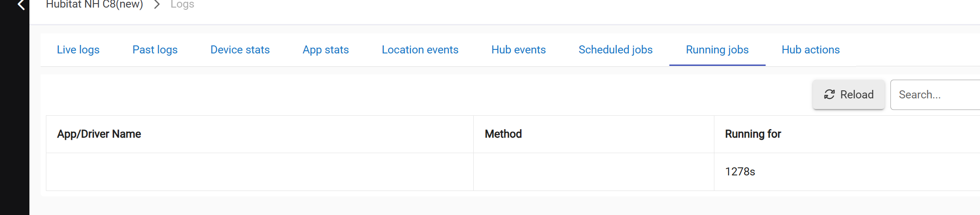Click the empty App/Driver Name cell in job row
Image resolution: width=980 pixels, height=215 pixels.
tap(260, 172)
